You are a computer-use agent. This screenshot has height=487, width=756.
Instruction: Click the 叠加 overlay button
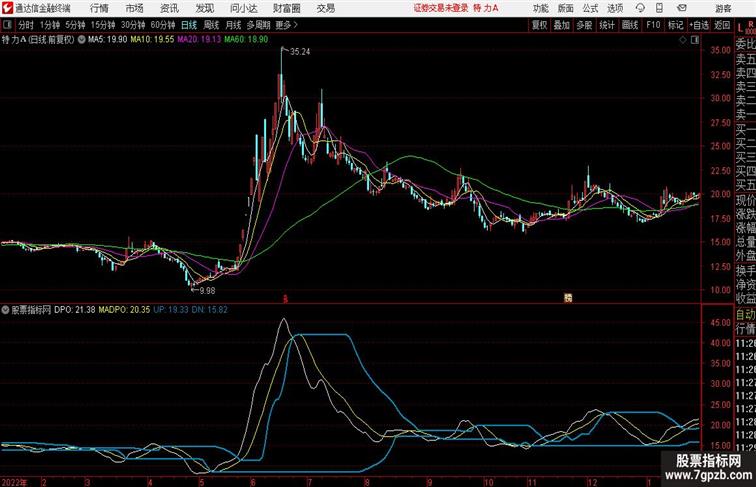(562, 25)
